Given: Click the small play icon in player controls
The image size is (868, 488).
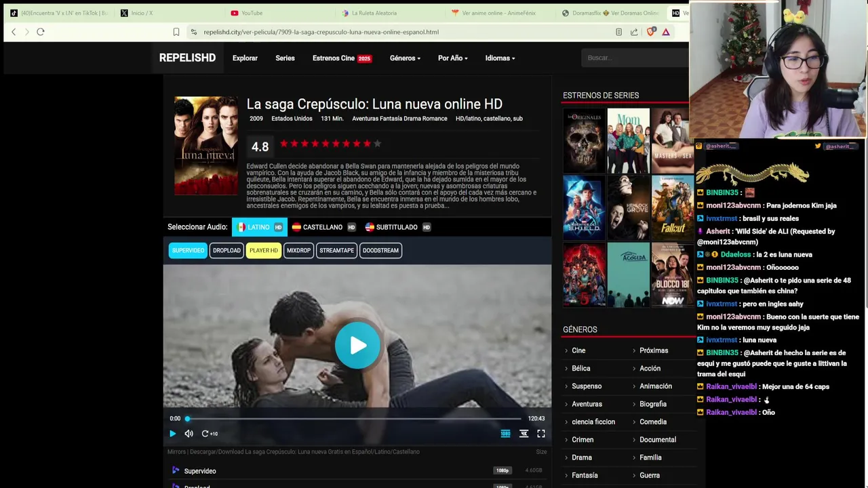Looking at the screenshot, I should point(172,434).
